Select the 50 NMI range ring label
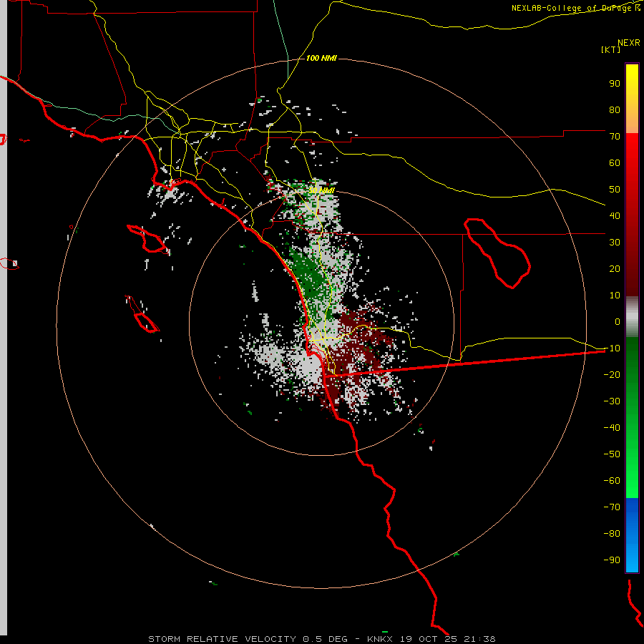644x644 pixels. click(x=321, y=190)
